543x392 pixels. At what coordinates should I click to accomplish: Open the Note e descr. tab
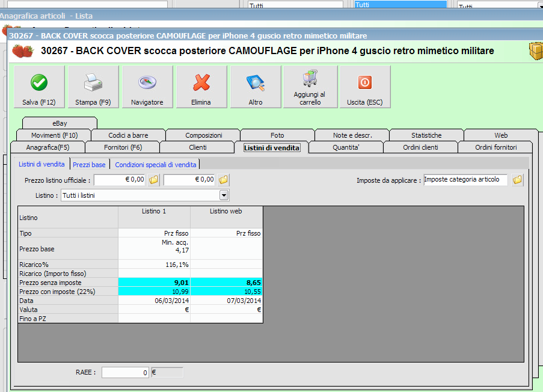352,135
